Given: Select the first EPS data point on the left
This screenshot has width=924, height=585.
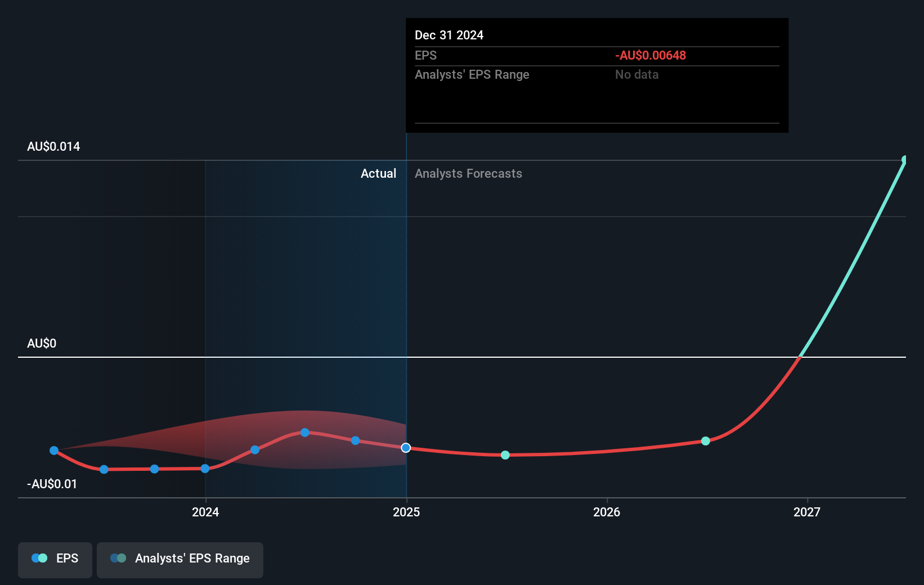Looking at the screenshot, I should click(x=54, y=451).
